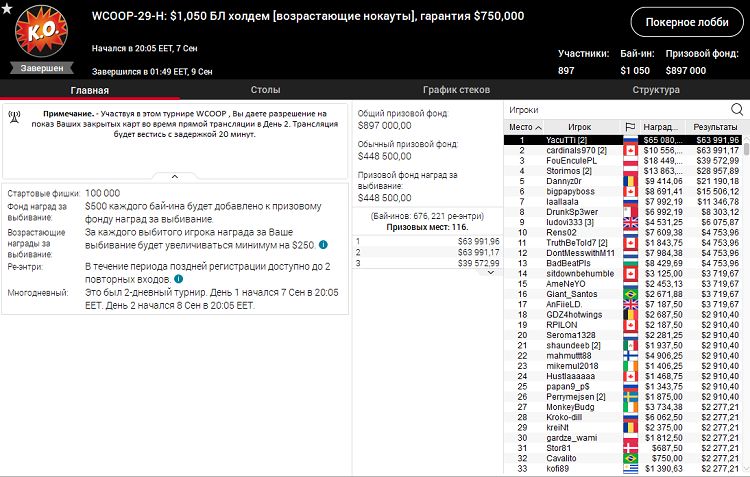This screenshot has height=477, width=750.
Task: Click the UK flag beside ludovi333
Action: click(x=630, y=222)
